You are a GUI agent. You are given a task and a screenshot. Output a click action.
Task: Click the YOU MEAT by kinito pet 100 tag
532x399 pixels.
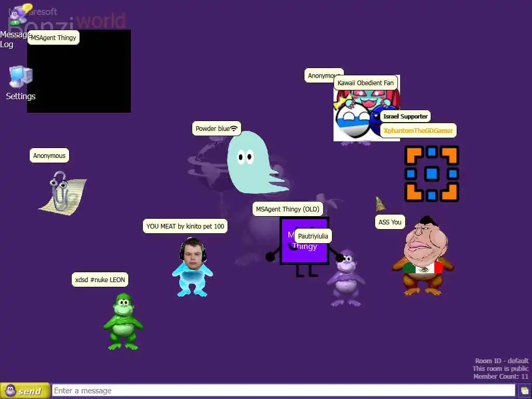coord(185,227)
